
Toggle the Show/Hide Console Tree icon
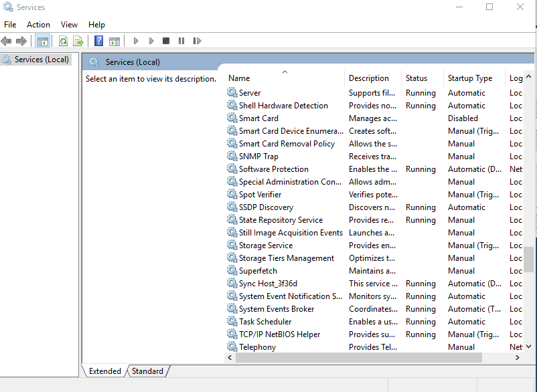click(43, 41)
